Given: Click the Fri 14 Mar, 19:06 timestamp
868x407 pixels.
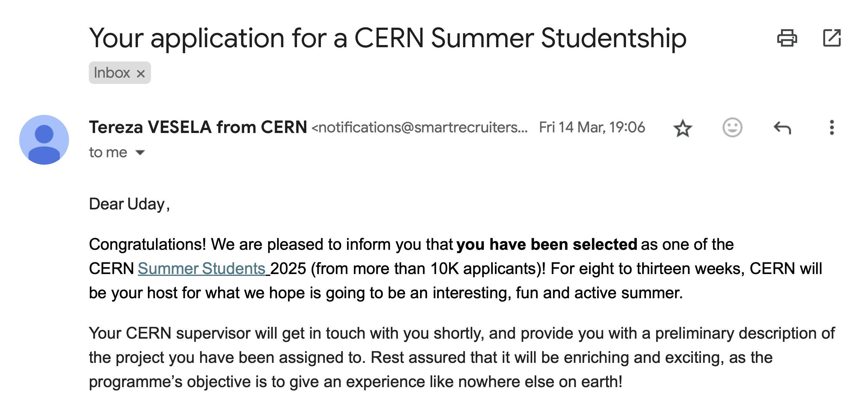Looking at the screenshot, I should (592, 127).
